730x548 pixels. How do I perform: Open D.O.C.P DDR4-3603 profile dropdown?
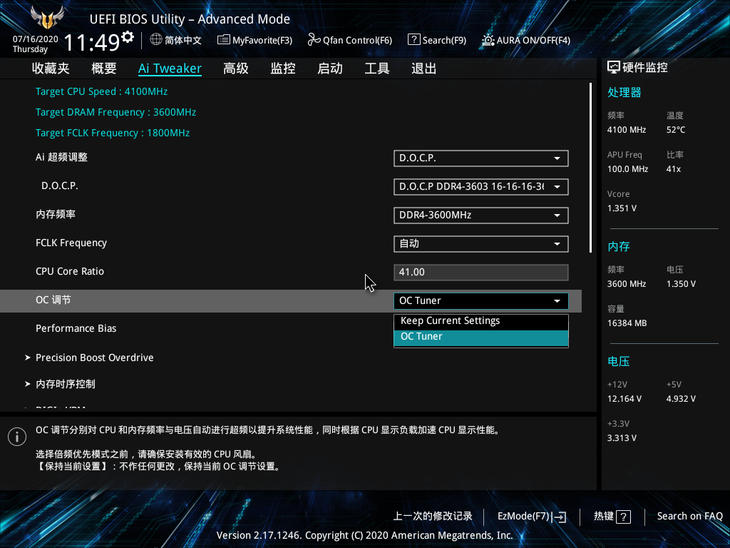coord(481,187)
